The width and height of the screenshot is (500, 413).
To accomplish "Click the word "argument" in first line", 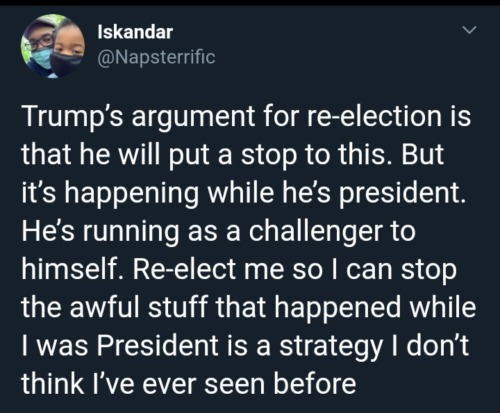I will (193, 119).
